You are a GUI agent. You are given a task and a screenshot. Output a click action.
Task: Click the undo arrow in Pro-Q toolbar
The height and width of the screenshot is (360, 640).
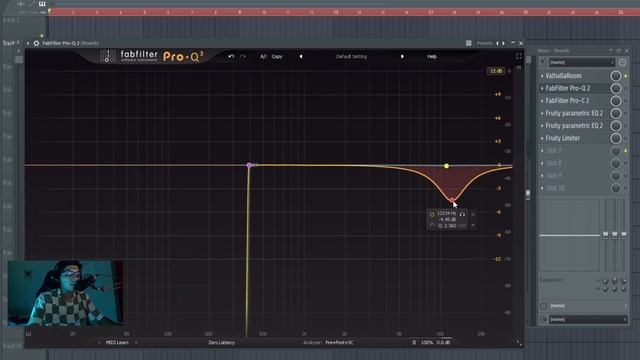(231, 56)
